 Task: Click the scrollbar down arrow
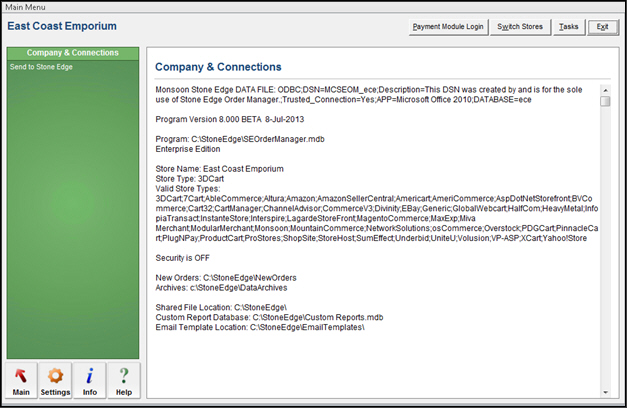click(x=605, y=392)
